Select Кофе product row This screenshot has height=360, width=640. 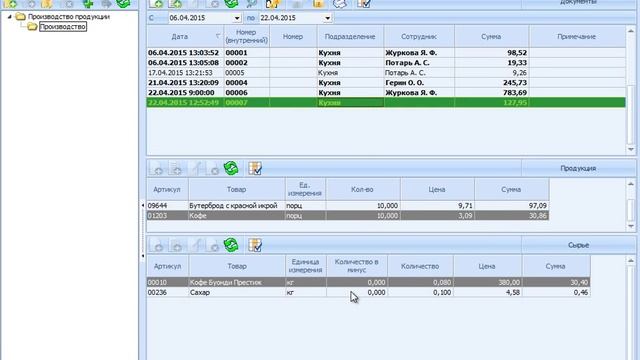point(348,216)
